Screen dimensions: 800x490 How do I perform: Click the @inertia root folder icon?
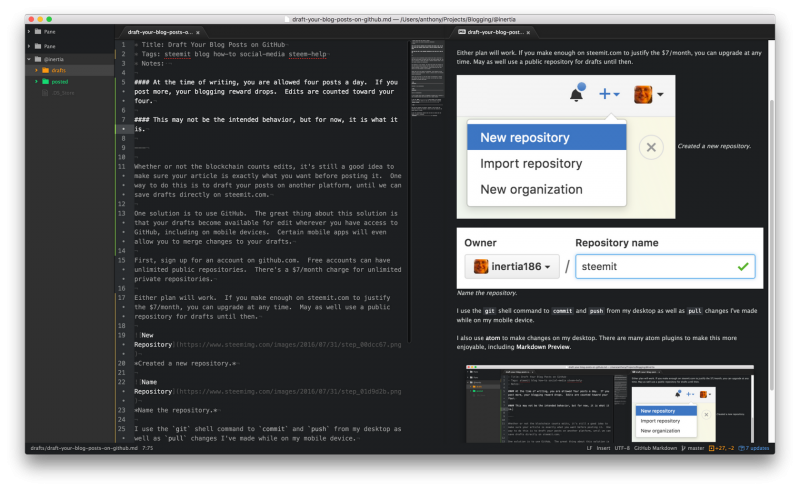(38, 59)
